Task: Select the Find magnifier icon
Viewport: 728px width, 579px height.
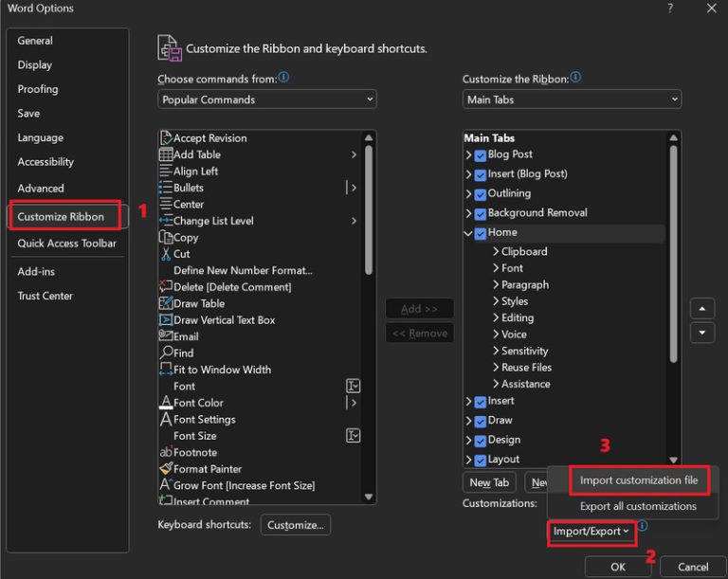Action: 166,353
